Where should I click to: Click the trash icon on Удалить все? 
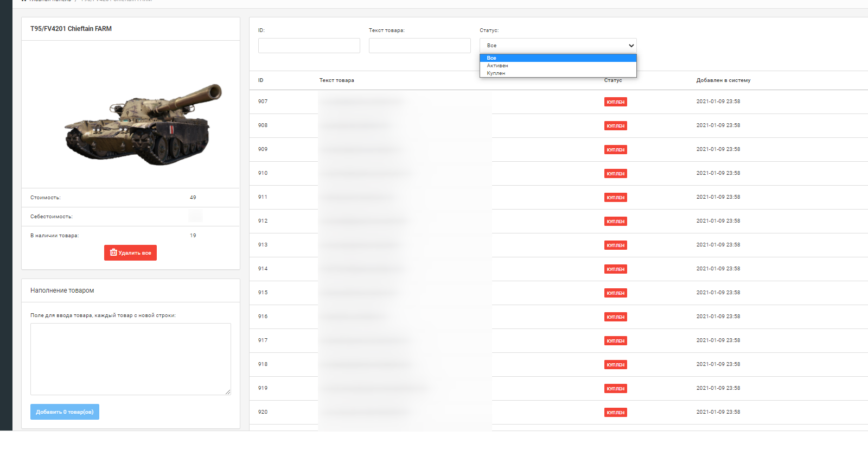pos(113,252)
